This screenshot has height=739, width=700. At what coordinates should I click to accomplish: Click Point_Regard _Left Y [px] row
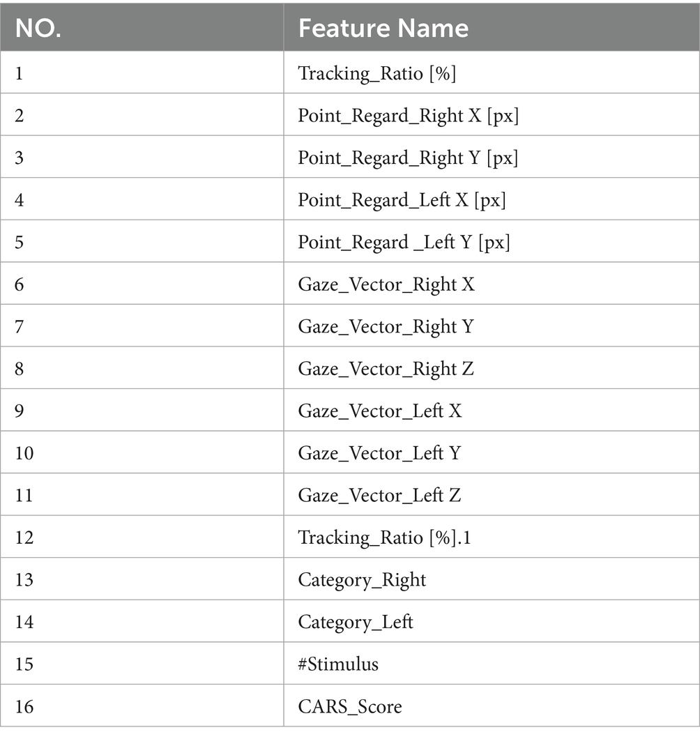coord(404,243)
